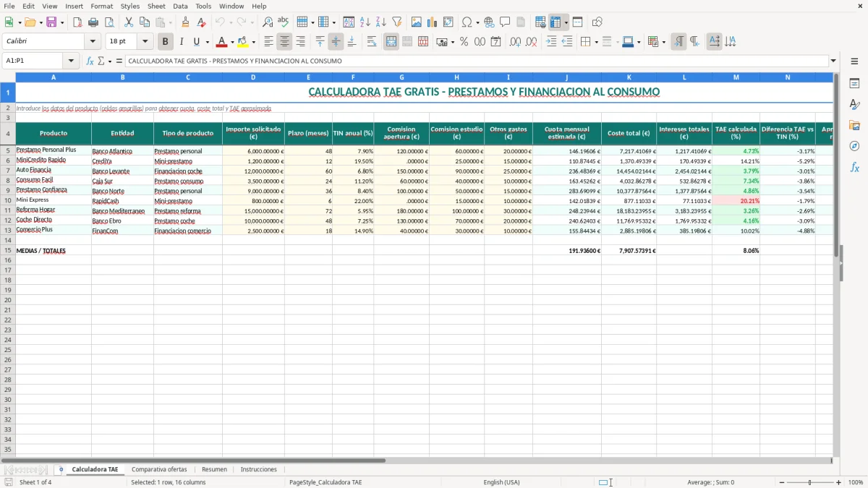Open the Data menu

coord(180,6)
